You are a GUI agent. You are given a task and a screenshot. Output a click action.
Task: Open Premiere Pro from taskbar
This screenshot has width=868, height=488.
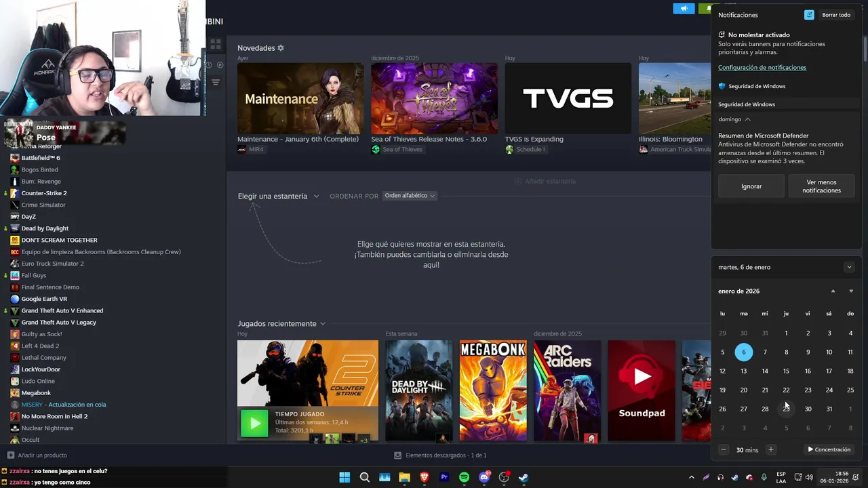pyautogui.click(x=444, y=477)
